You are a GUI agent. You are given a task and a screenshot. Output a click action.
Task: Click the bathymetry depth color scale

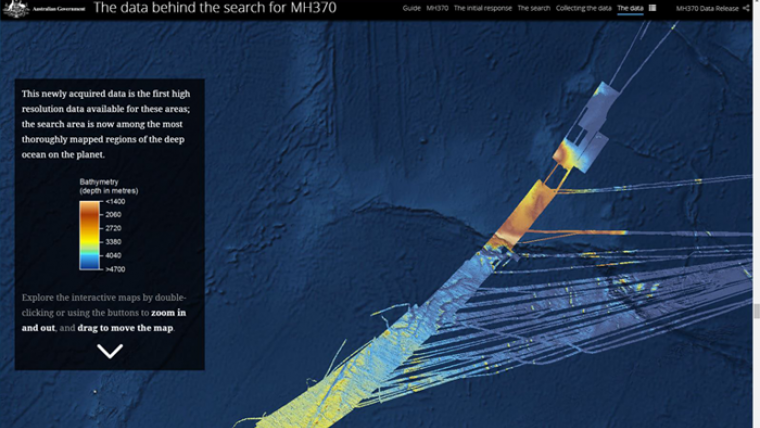click(x=90, y=235)
